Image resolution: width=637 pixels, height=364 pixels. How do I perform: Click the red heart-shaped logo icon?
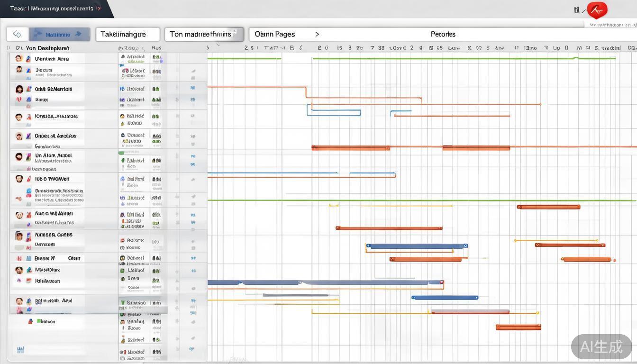pyautogui.click(x=597, y=9)
